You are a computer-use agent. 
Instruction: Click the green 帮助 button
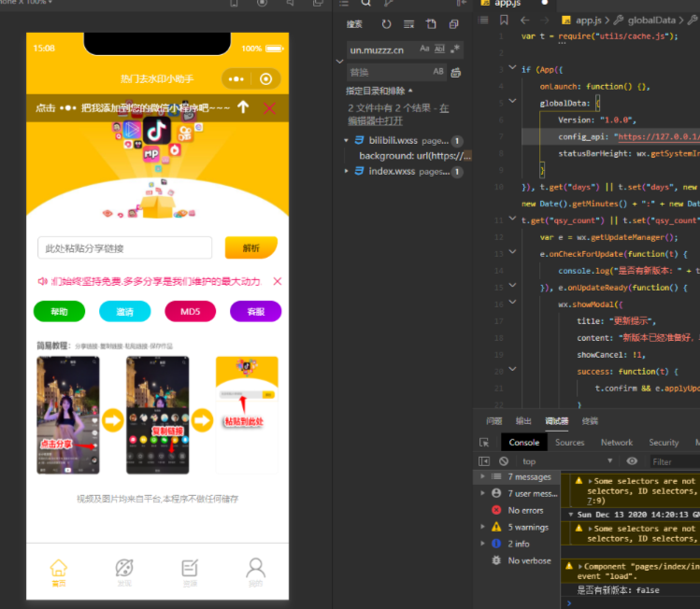(x=60, y=311)
